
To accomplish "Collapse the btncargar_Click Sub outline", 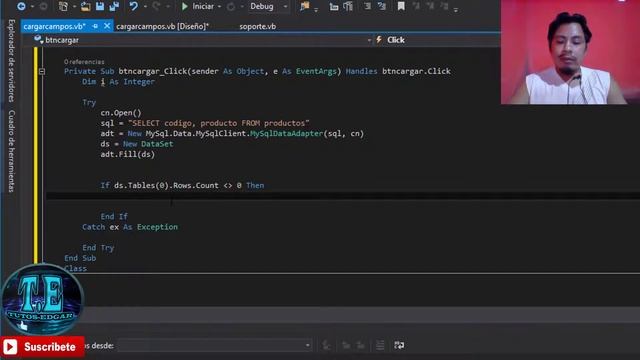I will tap(42, 71).
